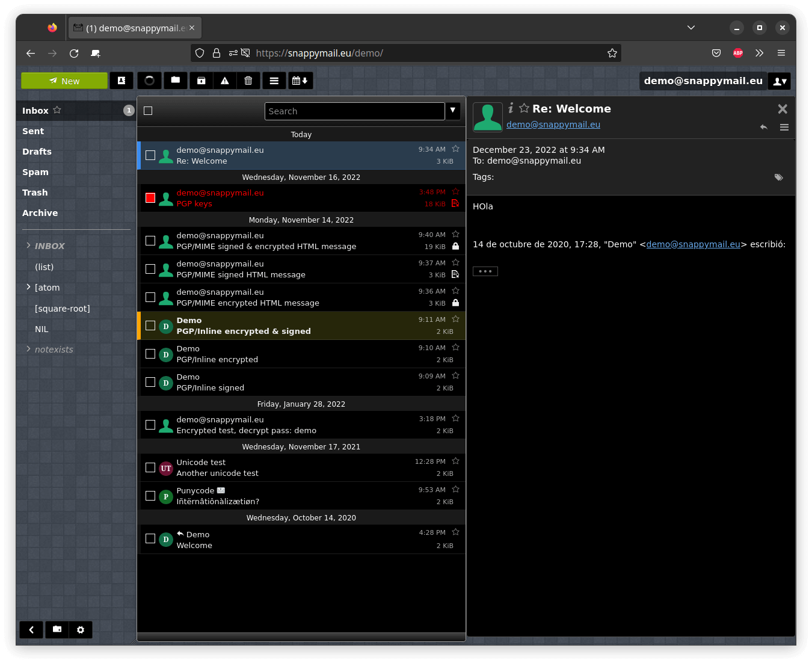Star the Re: Welcome message in list

coord(455,149)
